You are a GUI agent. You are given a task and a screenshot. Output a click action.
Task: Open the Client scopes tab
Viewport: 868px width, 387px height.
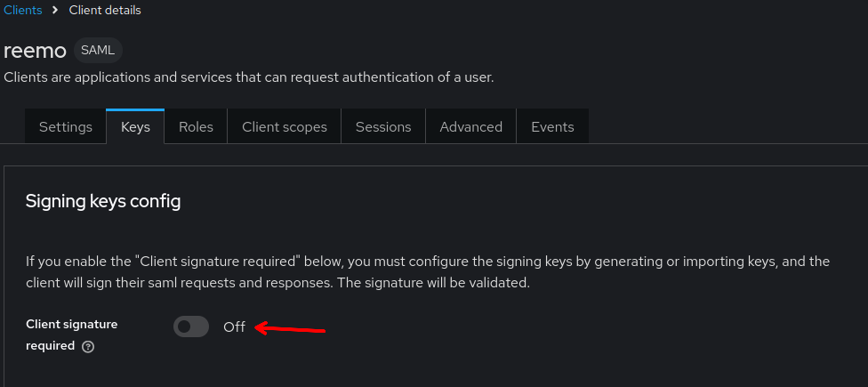tap(285, 126)
